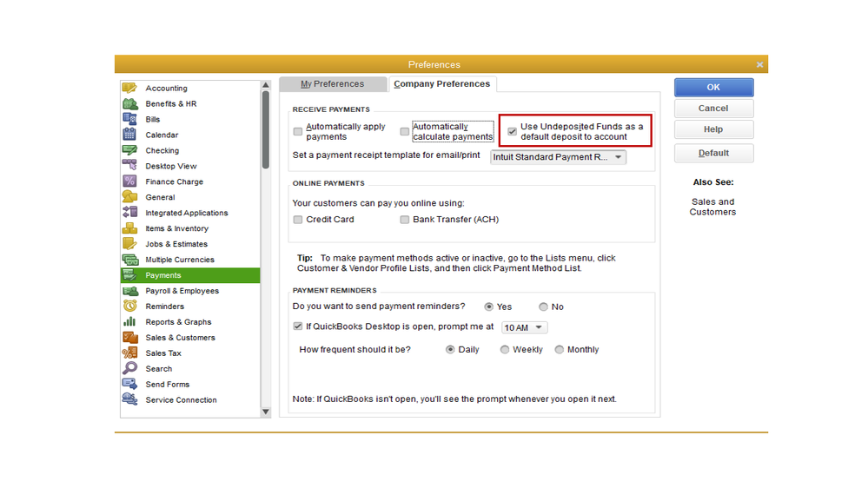Enable Automatically apply payments checkbox

(298, 132)
